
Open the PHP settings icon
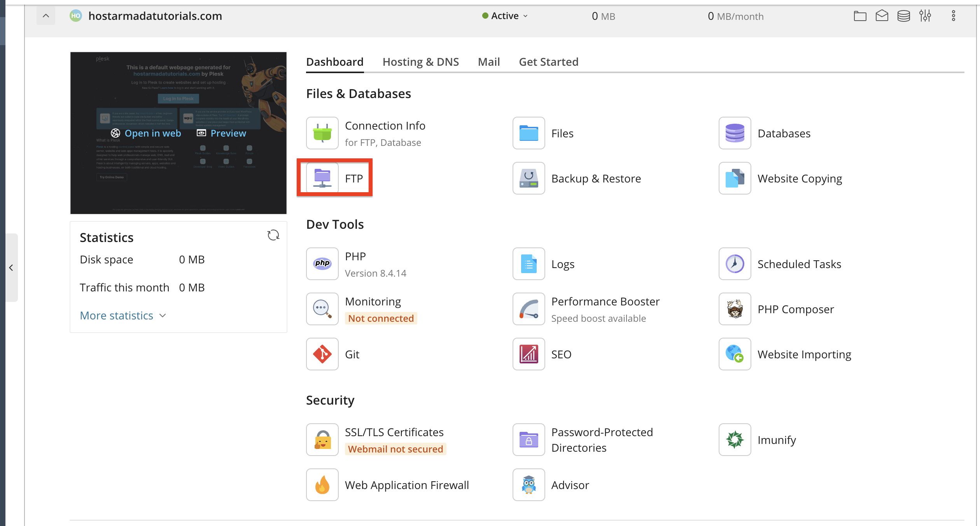[322, 264]
